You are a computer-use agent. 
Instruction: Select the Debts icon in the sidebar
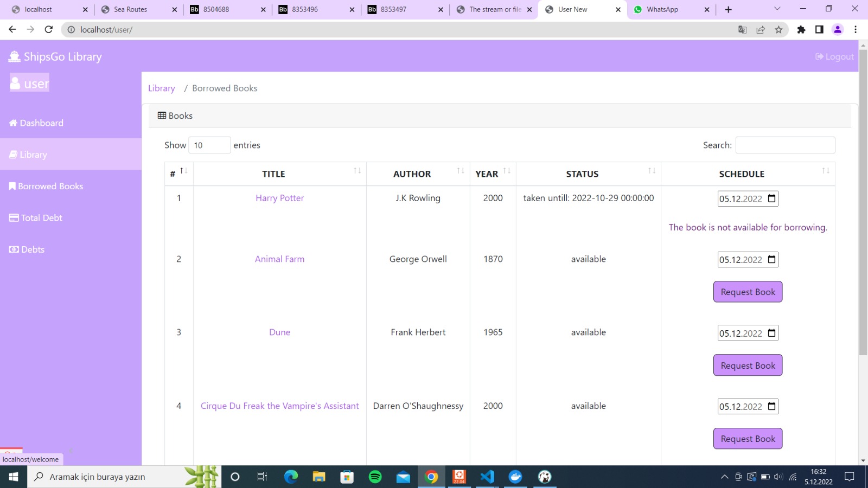pyautogui.click(x=13, y=249)
